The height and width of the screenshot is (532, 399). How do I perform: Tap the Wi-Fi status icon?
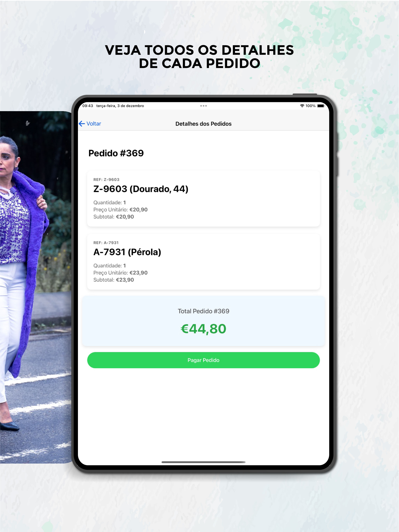point(302,106)
